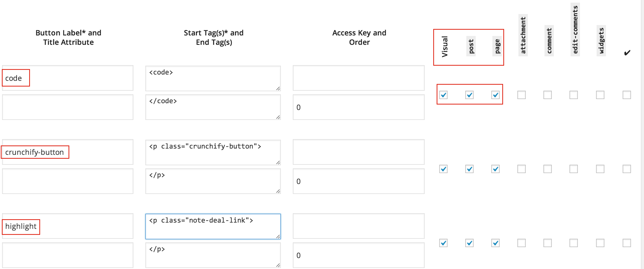Image resolution: width=644 pixels, height=269 pixels.
Task: Enable comment checkbox for crunchify-button row
Action: tap(548, 169)
